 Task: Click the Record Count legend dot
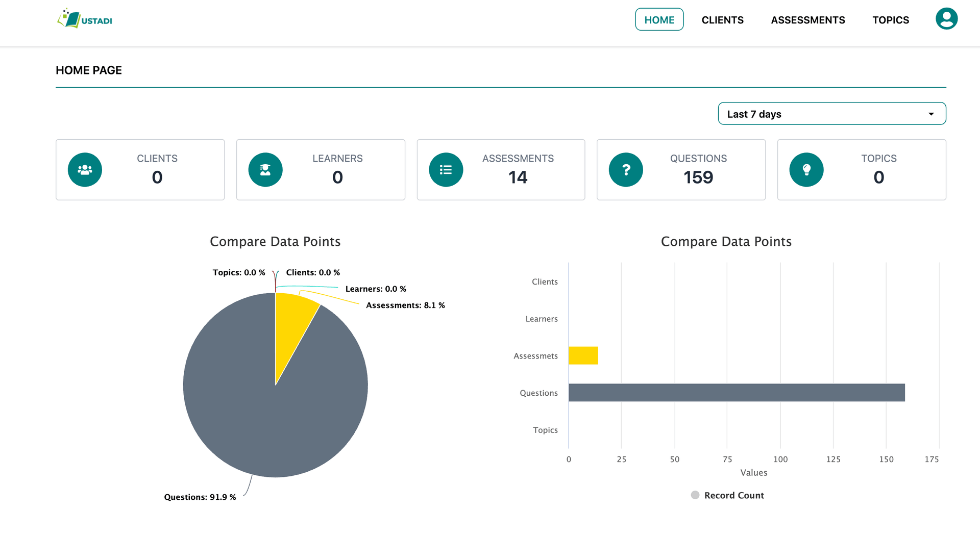pyautogui.click(x=695, y=495)
